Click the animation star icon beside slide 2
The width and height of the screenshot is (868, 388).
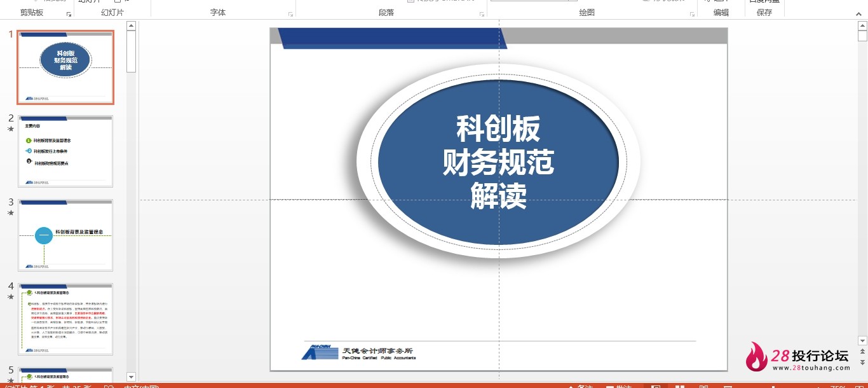tap(10, 129)
